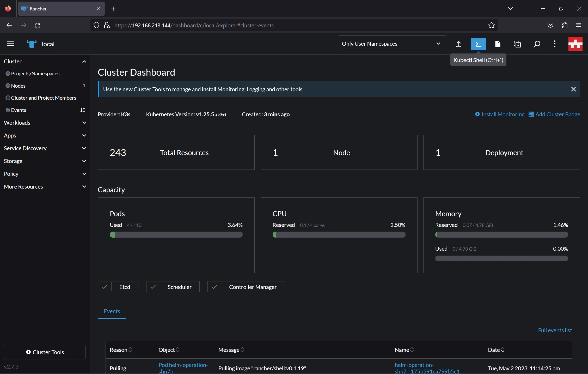
Task: Dismiss the Cluster Tools banner
Action: pyautogui.click(x=573, y=89)
